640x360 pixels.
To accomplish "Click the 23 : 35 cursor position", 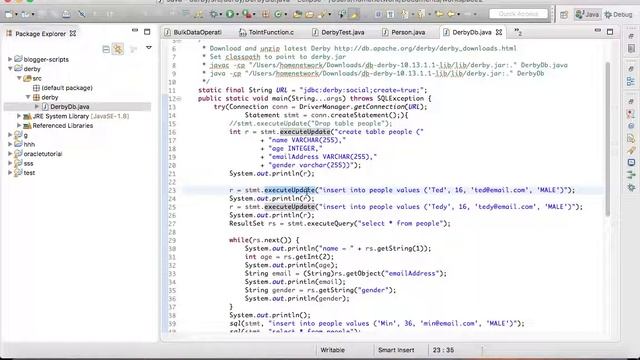I will tap(443, 350).
